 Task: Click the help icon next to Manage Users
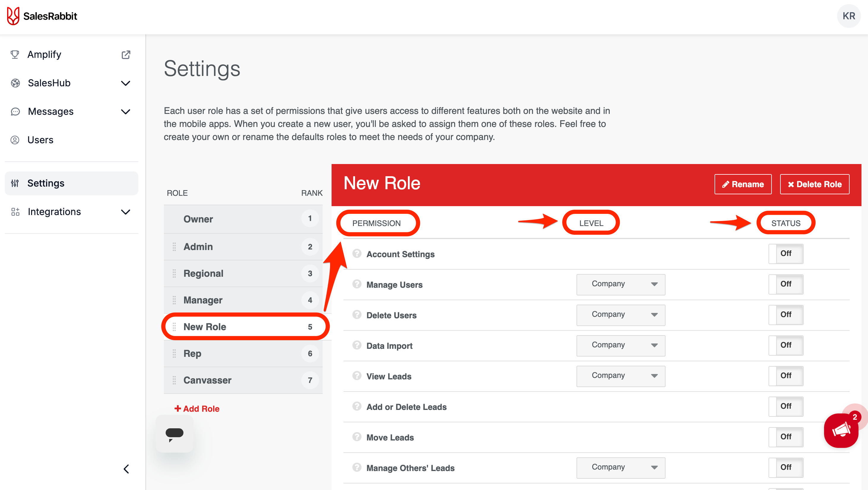(357, 284)
